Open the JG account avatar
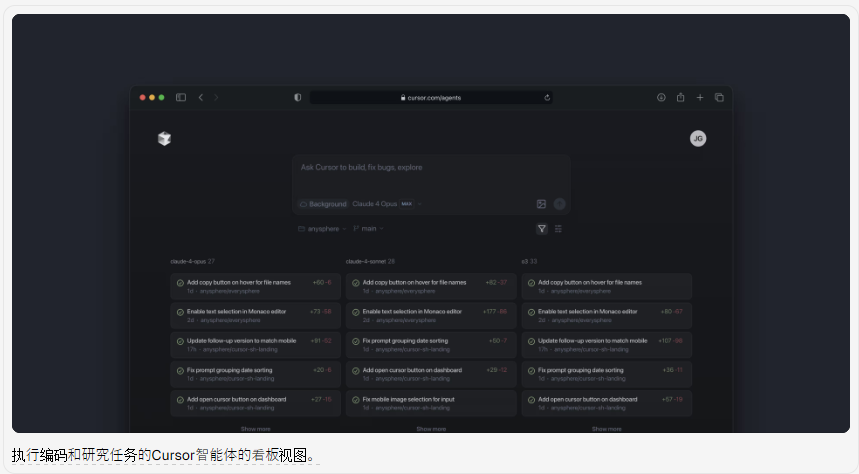 (x=698, y=139)
